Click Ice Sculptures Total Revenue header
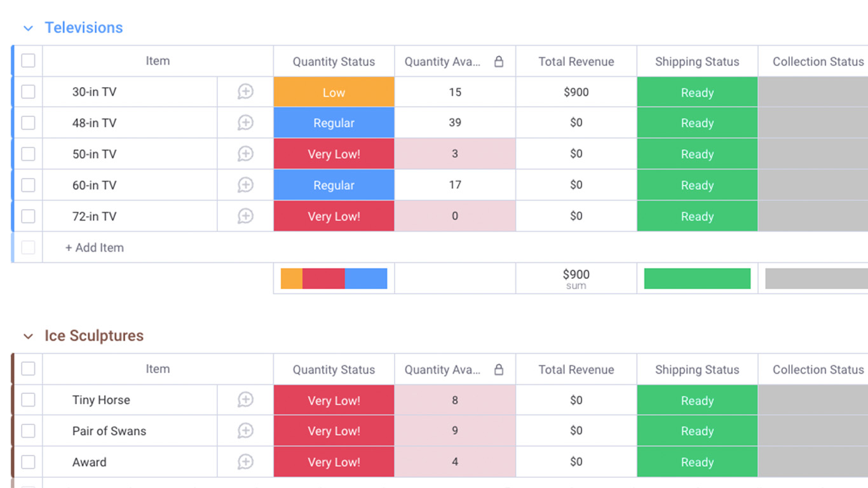Image resolution: width=868 pixels, height=488 pixels. (x=576, y=370)
